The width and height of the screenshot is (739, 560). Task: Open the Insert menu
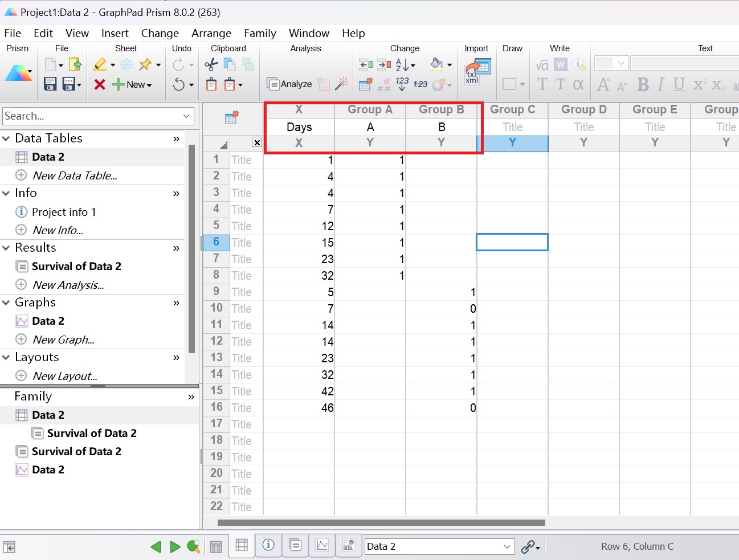pyautogui.click(x=115, y=33)
